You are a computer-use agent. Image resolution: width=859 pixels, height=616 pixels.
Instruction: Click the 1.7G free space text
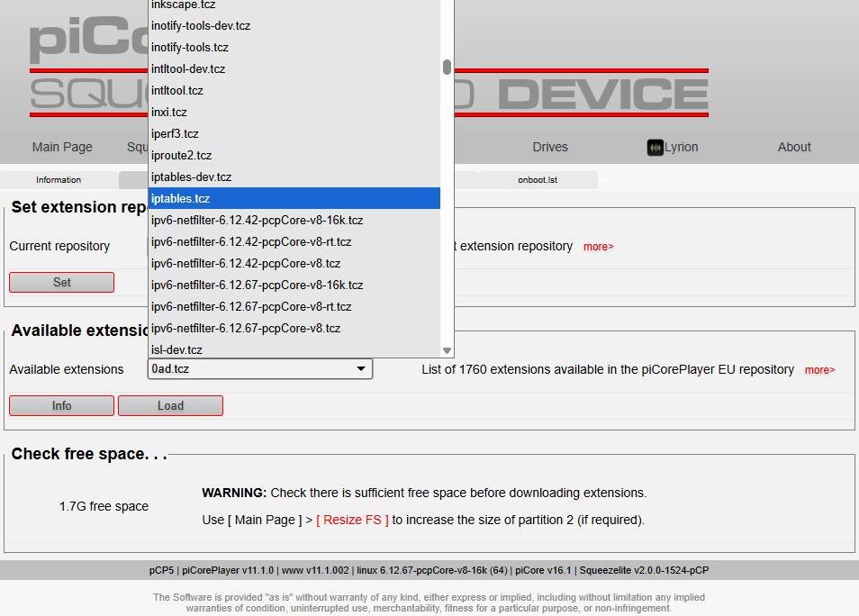click(104, 506)
